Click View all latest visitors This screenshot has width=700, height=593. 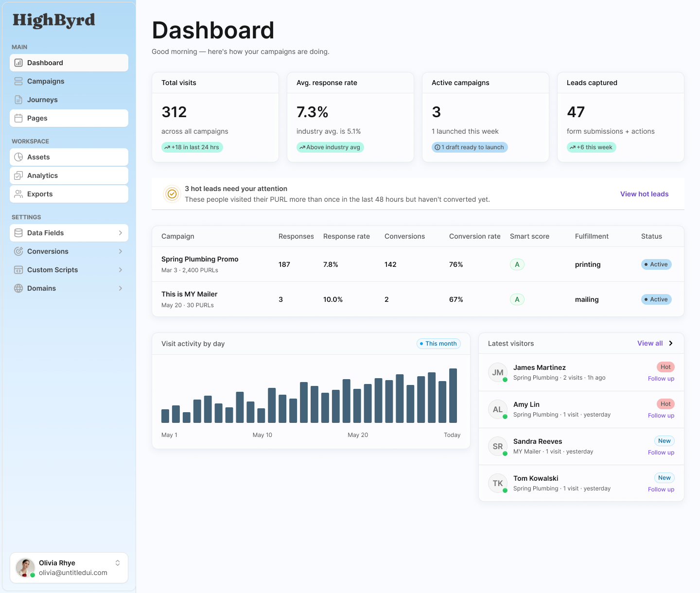pos(650,343)
